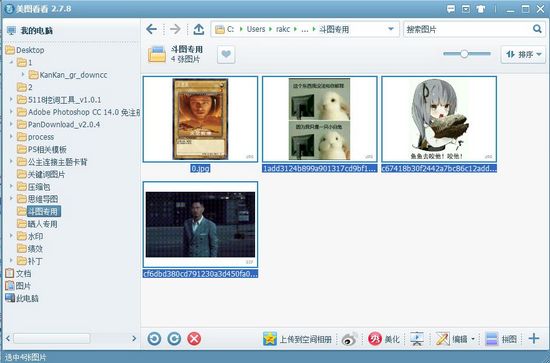Go forward with the right arrow

[x=175, y=29]
